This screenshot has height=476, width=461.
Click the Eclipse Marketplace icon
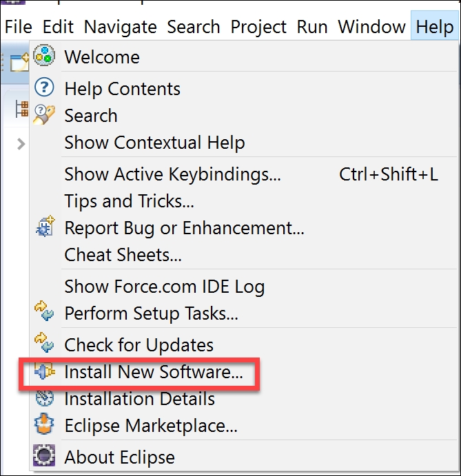(x=44, y=426)
